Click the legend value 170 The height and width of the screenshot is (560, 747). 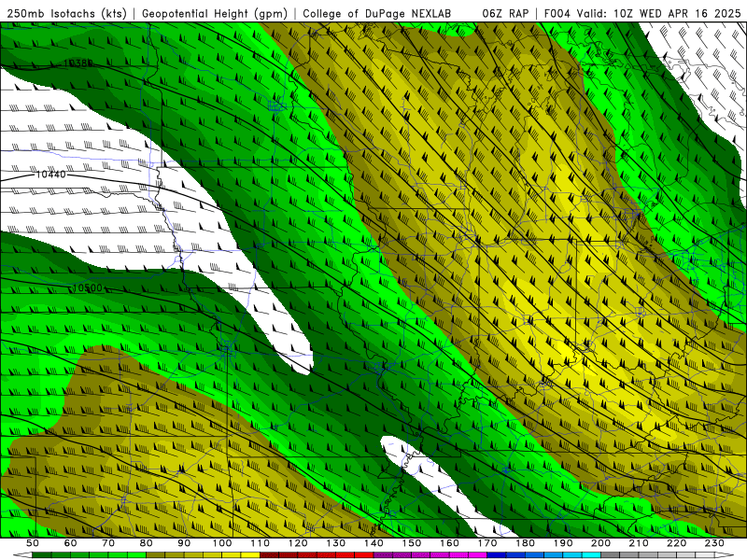pos(487,543)
